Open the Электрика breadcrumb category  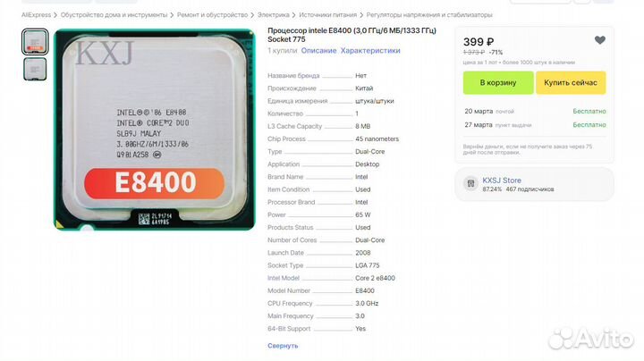pos(273,15)
